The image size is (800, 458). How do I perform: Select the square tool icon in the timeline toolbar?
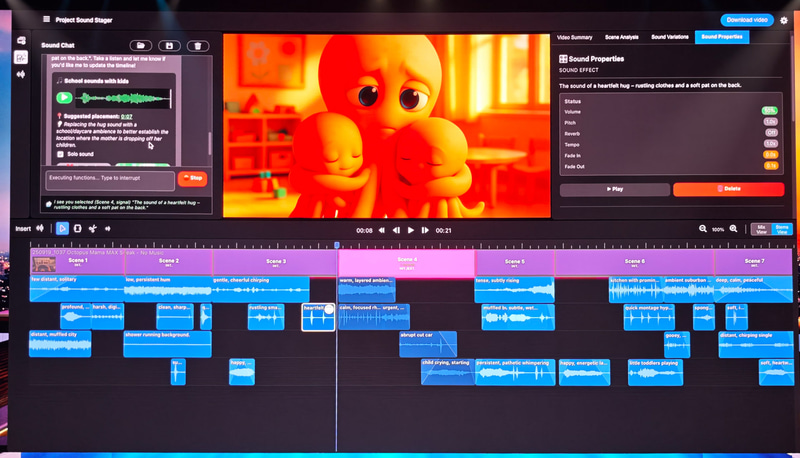(x=78, y=228)
